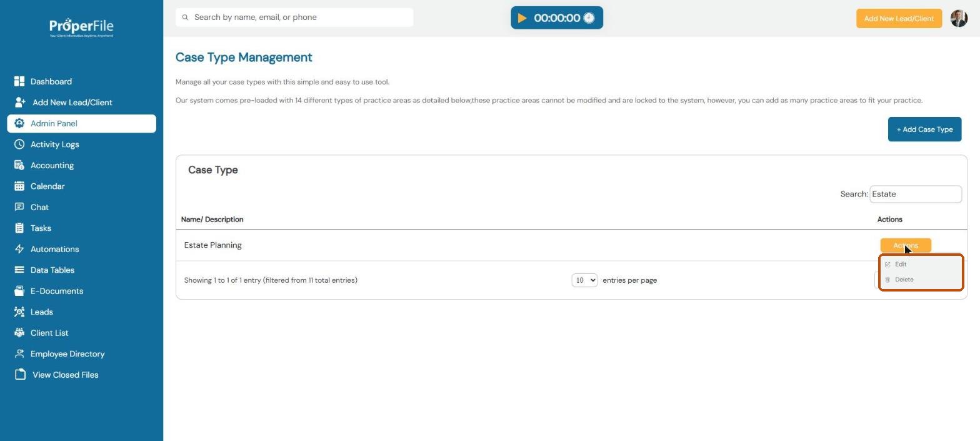Click the 00:00:00 timer display
Image resolution: width=980 pixels, height=441 pixels.
(x=557, y=18)
